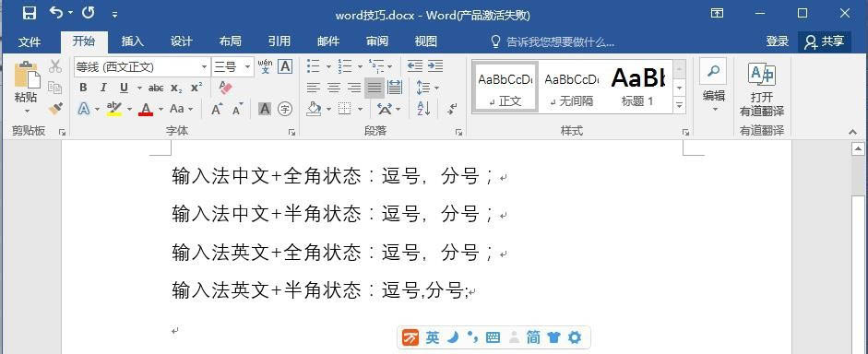Toggle Bold formatting

pyautogui.click(x=83, y=88)
